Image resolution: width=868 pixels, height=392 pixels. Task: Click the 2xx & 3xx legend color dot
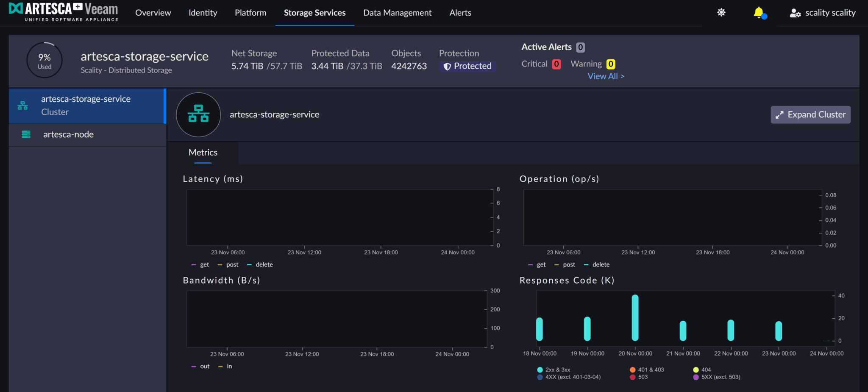tap(540, 370)
